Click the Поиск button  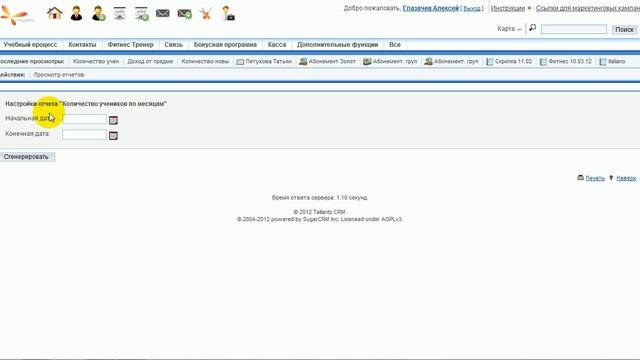pyautogui.click(x=624, y=29)
